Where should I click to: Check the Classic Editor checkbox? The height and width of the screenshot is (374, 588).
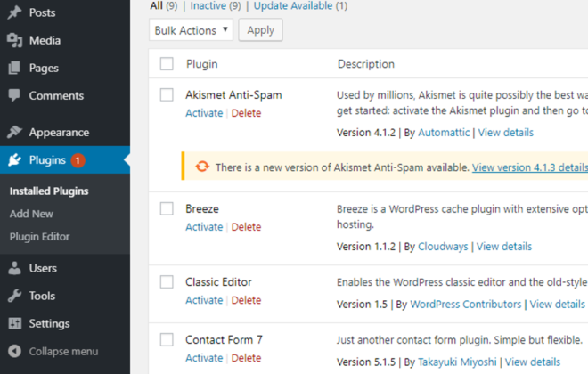[167, 281]
